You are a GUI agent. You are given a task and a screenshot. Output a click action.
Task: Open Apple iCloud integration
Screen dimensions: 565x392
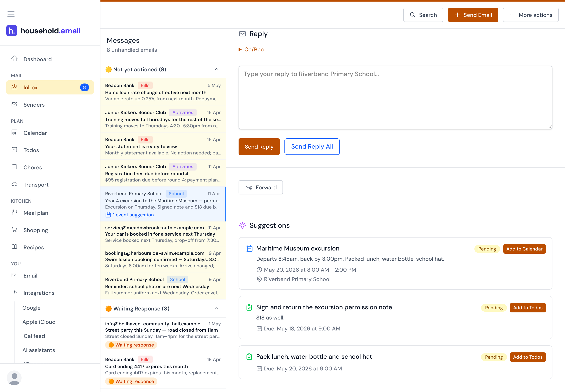point(39,322)
